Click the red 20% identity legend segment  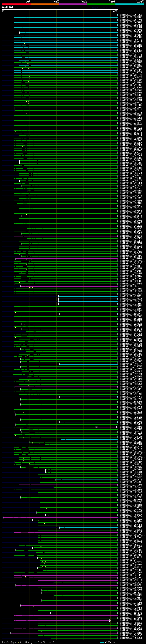coord(16,4)
